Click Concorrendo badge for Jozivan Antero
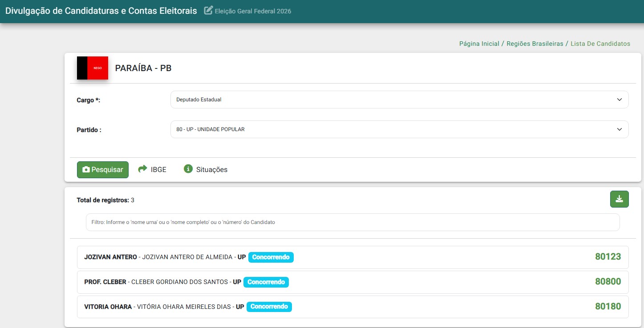The height and width of the screenshot is (328, 644). pos(271,257)
